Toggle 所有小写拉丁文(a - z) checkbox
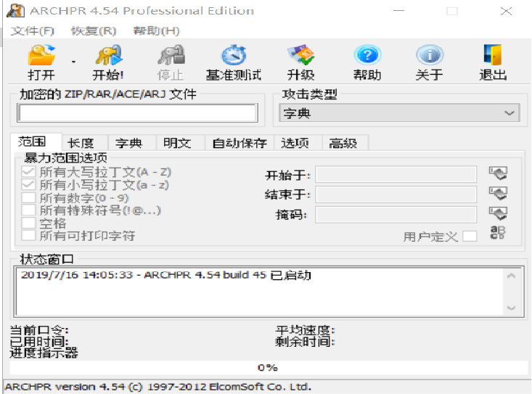Viewport: 532px width, 394px height. 28,184
